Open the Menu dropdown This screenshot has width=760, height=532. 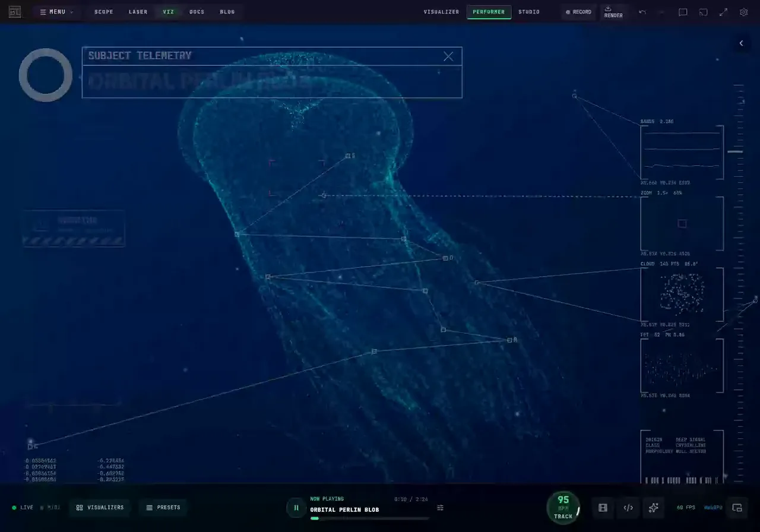[57, 12]
